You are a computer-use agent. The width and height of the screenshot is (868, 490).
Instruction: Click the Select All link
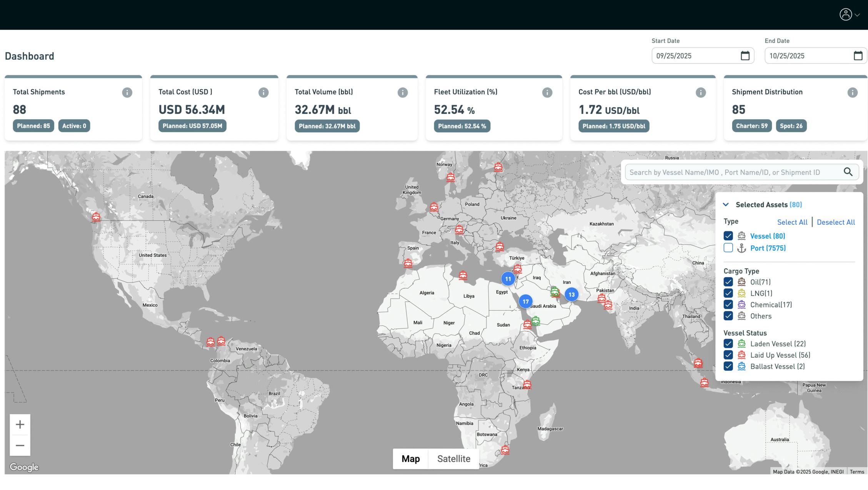point(792,222)
